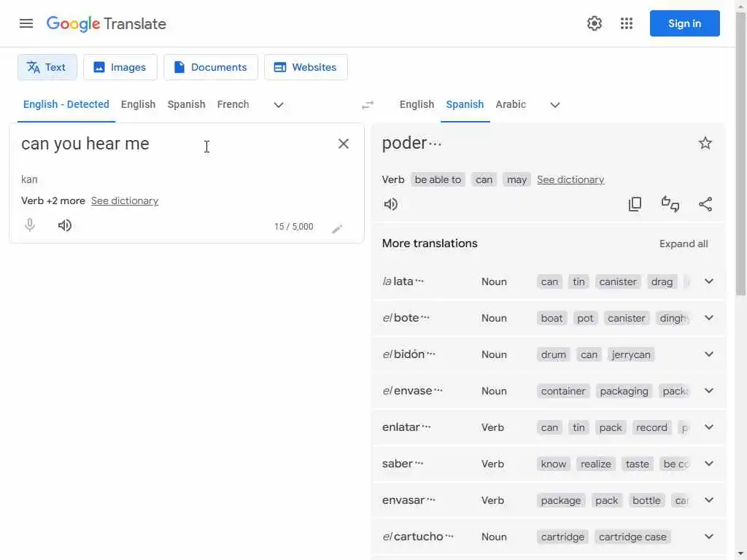
Task: Click Expand all translations
Action: coord(683,244)
